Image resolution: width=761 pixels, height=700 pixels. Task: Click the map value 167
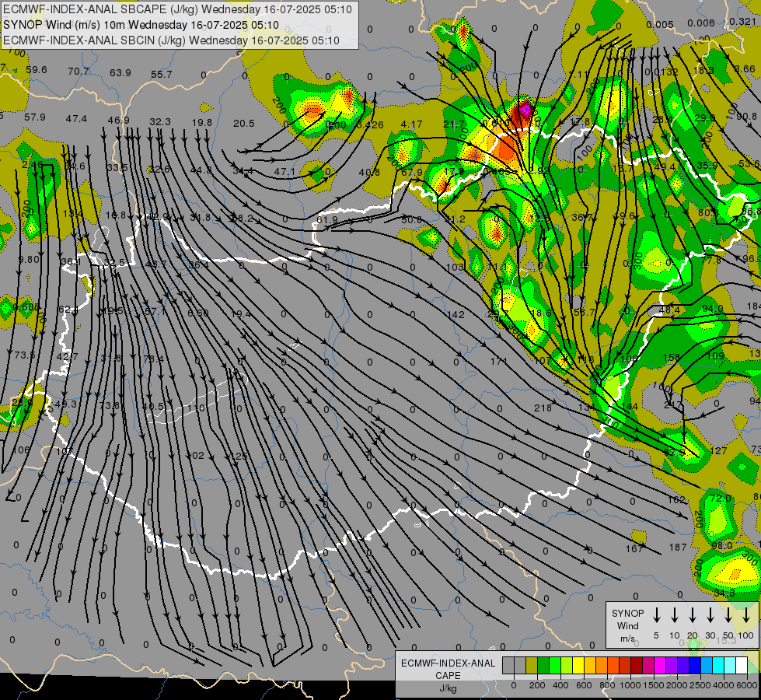tap(634, 548)
